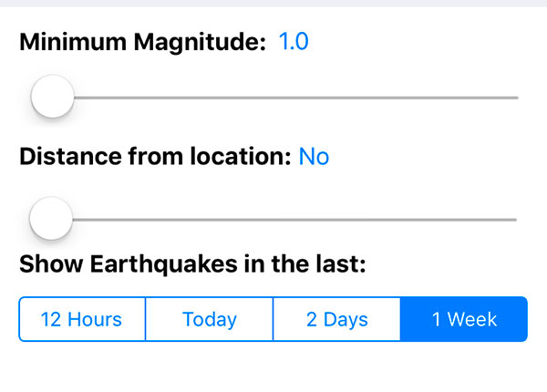Click the blue No distance value
Image resolution: width=547 pixels, height=392 pixels.
pos(314,157)
